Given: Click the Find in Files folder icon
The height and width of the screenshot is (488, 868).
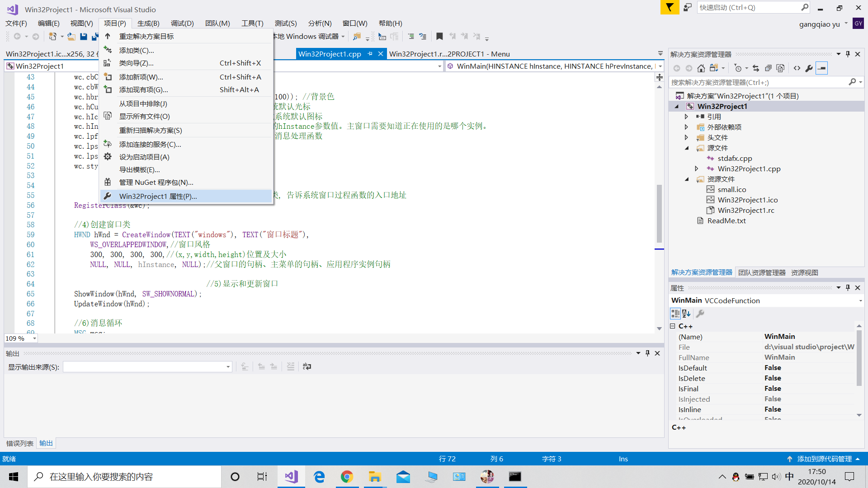Looking at the screenshot, I should tap(357, 36).
